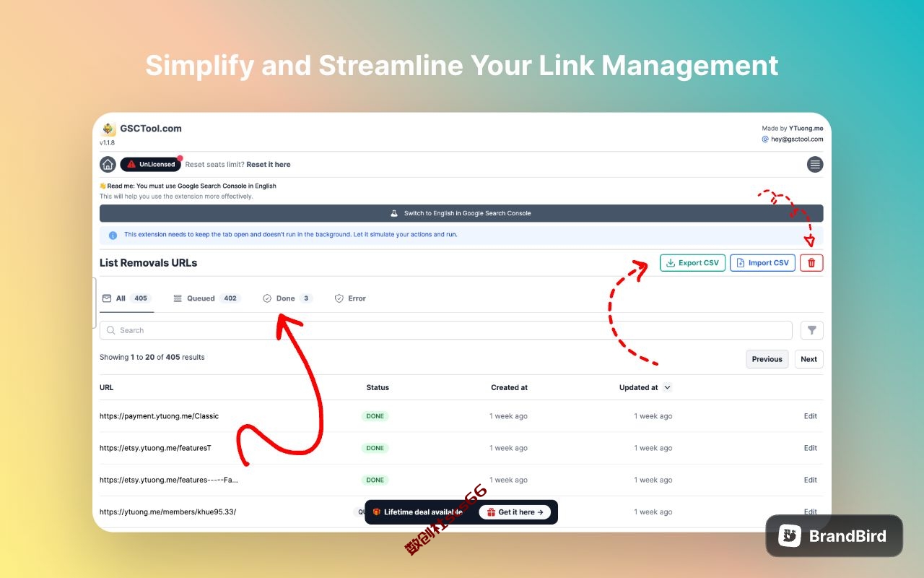The height and width of the screenshot is (578, 924).
Task: Click the left-edge side panel handle
Action: (95, 303)
